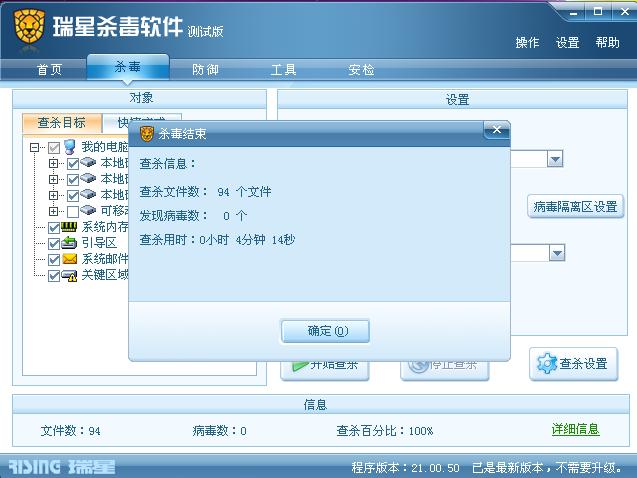Click the 确定(O) button

point(325,331)
